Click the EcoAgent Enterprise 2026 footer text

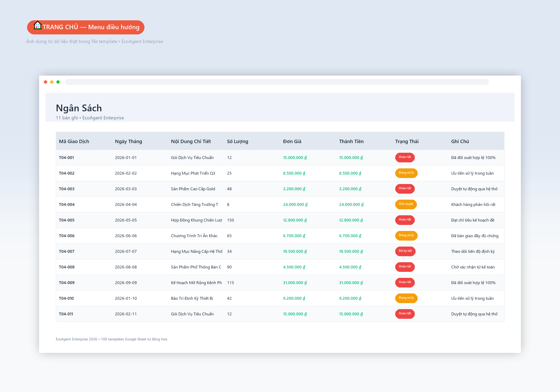coord(111,339)
